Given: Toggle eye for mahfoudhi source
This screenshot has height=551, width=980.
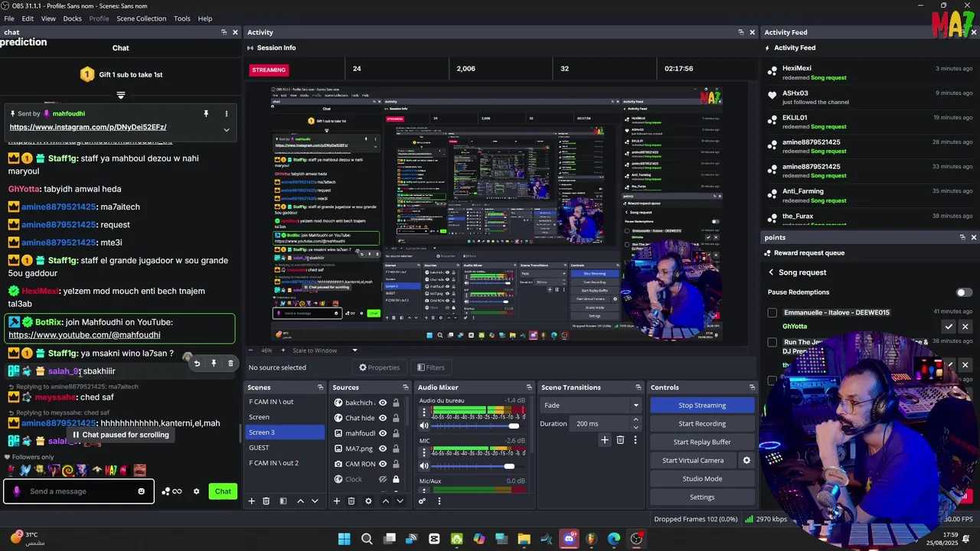Looking at the screenshot, I should point(383,433).
